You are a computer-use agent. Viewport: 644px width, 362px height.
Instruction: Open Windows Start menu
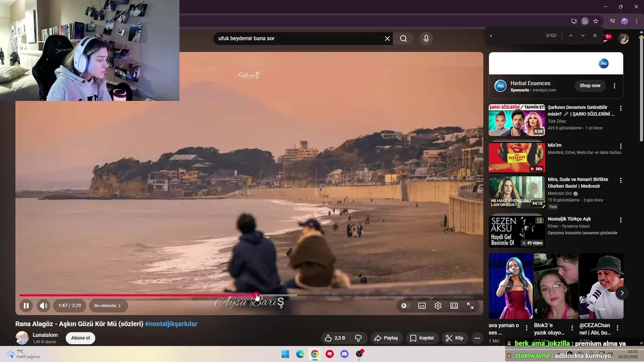point(285,354)
